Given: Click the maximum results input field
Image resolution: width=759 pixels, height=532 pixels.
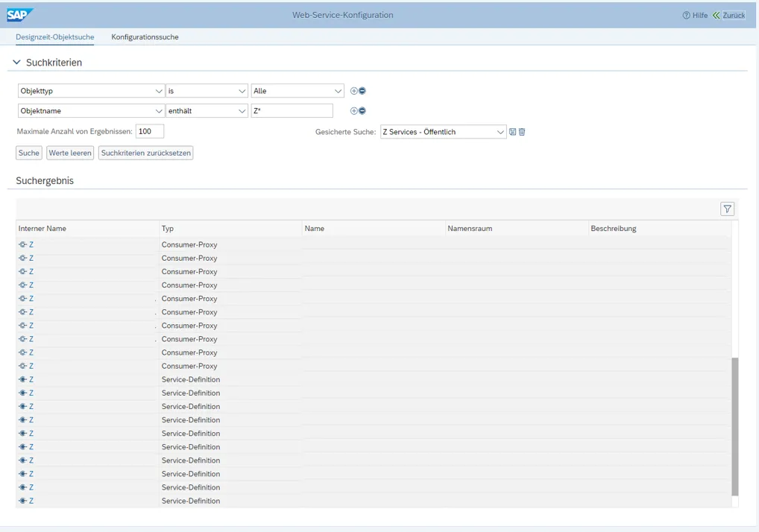Looking at the screenshot, I should (x=149, y=131).
